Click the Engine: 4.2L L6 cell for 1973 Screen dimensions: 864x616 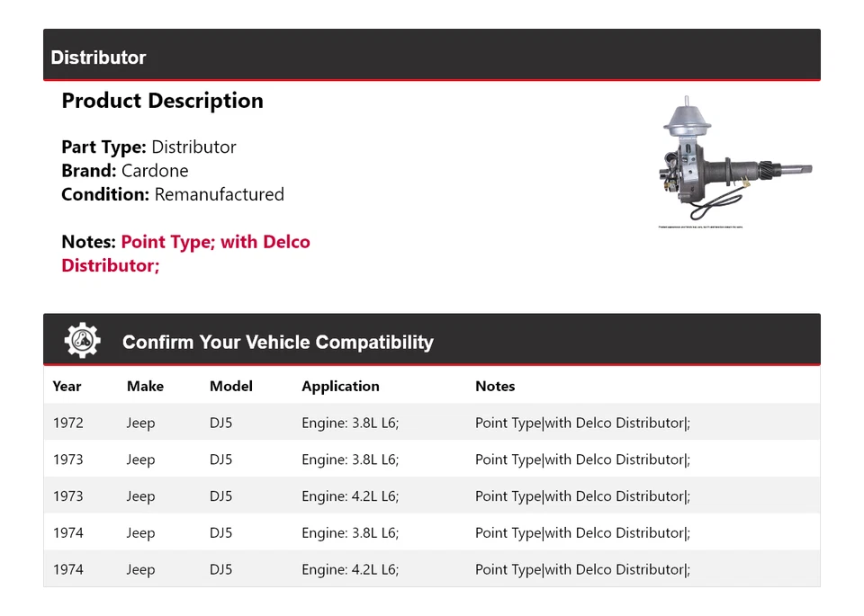350,495
